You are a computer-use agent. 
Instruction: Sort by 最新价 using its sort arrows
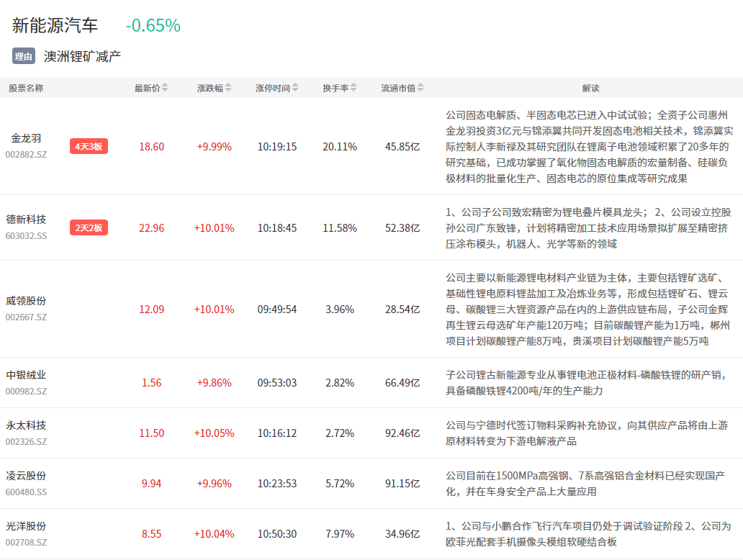(x=165, y=88)
